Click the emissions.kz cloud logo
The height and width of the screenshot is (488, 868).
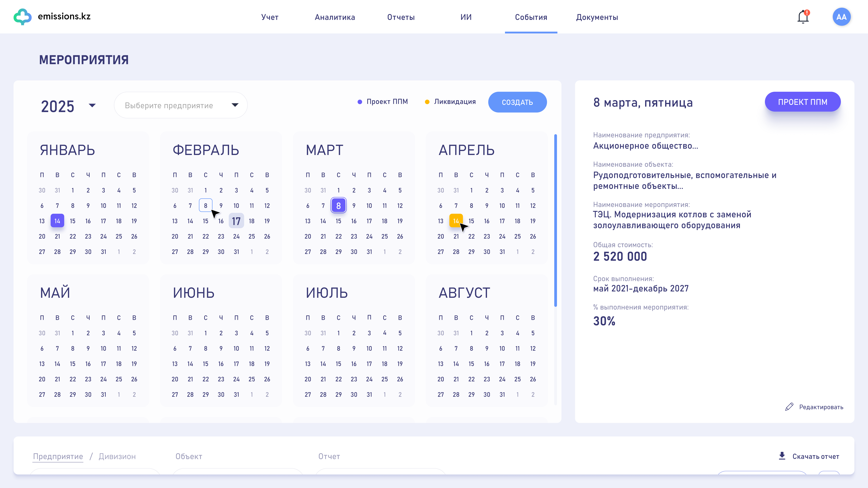(x=23, y=17)
